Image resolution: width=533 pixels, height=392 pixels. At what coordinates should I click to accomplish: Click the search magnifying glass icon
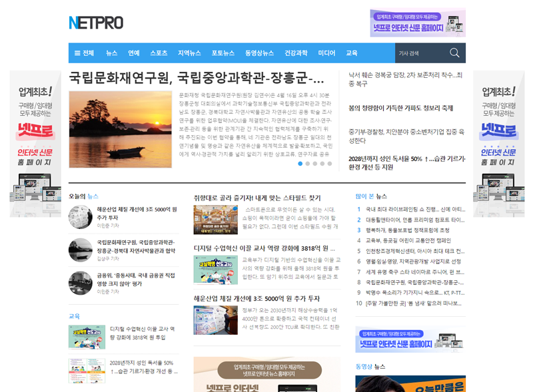pyautogui.click(x=455, y=53)
